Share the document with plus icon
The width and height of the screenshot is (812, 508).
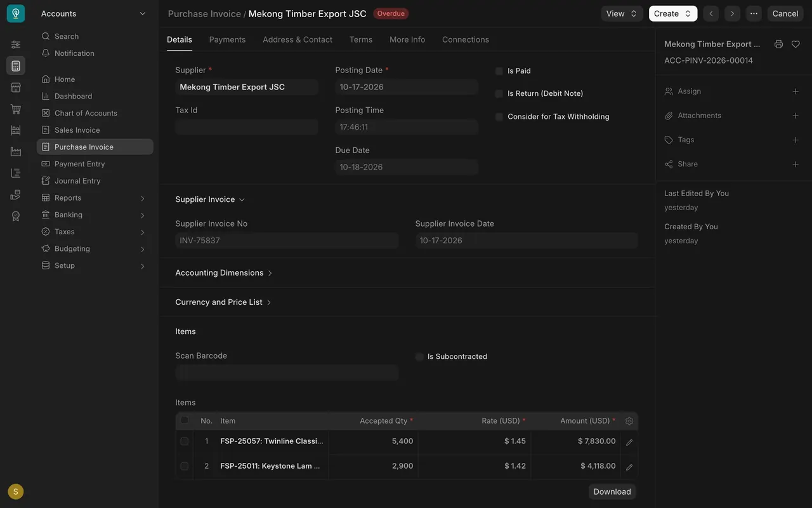point(796,164)
